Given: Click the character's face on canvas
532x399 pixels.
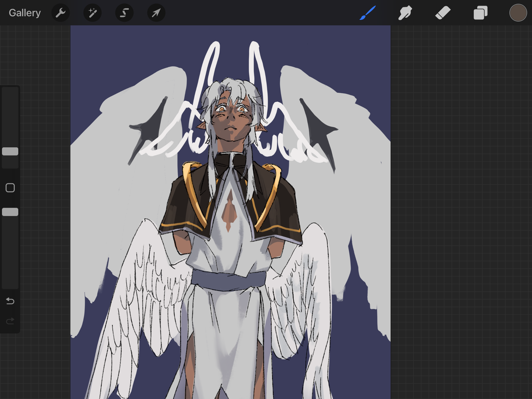Looking at the screenshot, I should pos(231,117).
